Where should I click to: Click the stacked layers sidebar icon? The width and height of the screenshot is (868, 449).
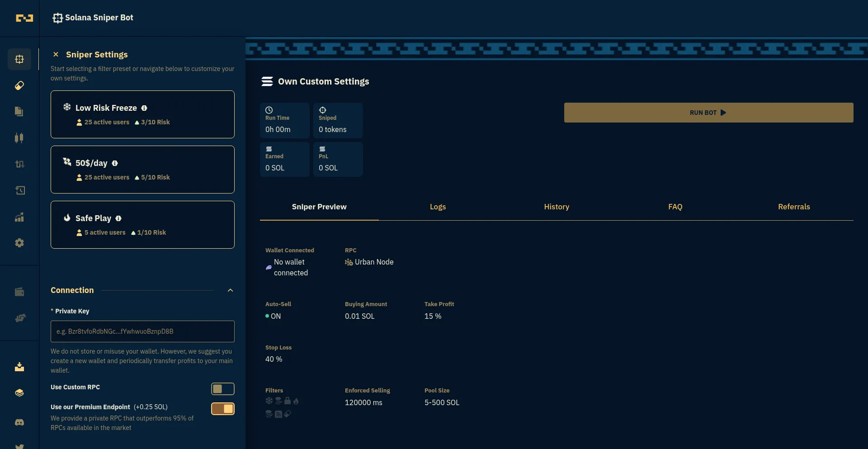click(19, 393)
